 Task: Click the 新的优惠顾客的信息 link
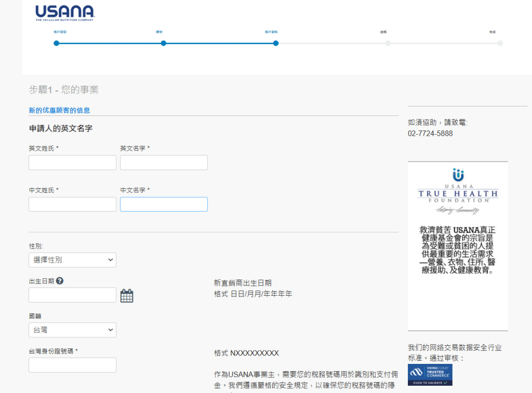pyautogui.click(x=59, y=110)
